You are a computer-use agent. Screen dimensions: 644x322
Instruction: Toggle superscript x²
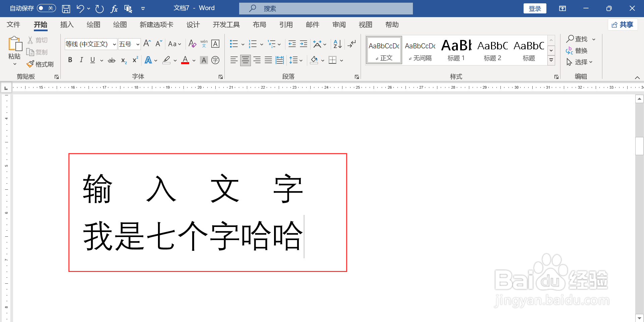135,60
